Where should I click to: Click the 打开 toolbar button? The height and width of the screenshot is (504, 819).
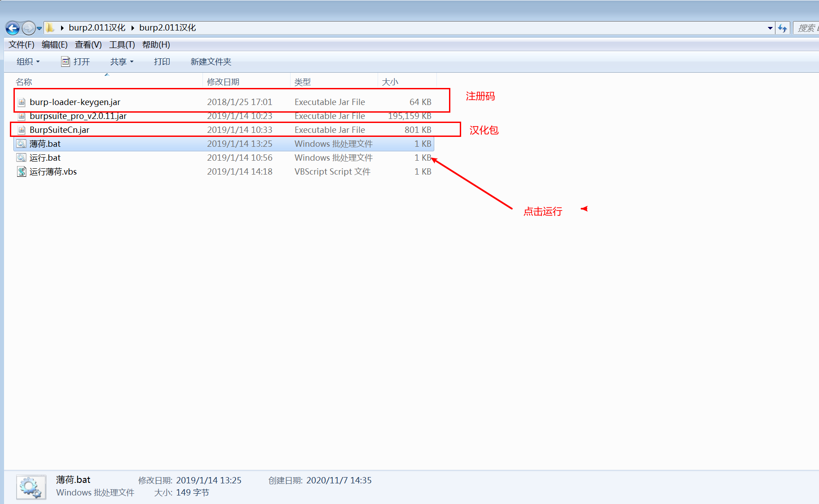point(75,61)
